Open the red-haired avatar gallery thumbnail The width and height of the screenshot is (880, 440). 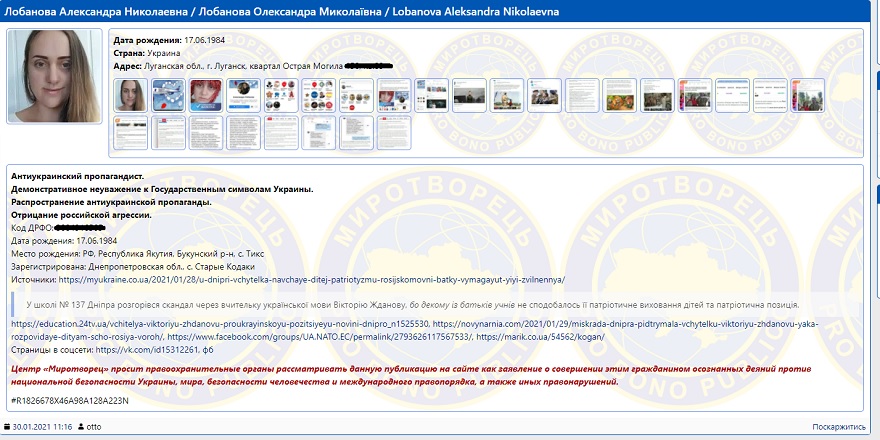(x=206, y=95)
